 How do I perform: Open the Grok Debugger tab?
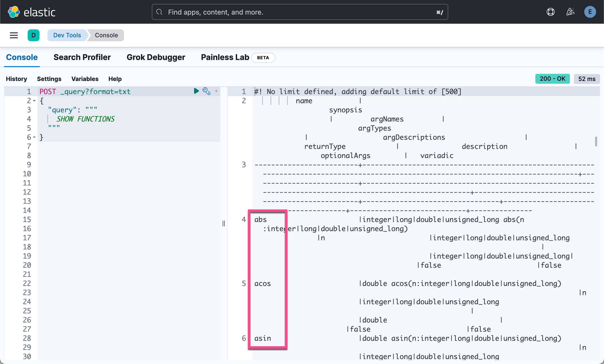[x=156, y=57]
